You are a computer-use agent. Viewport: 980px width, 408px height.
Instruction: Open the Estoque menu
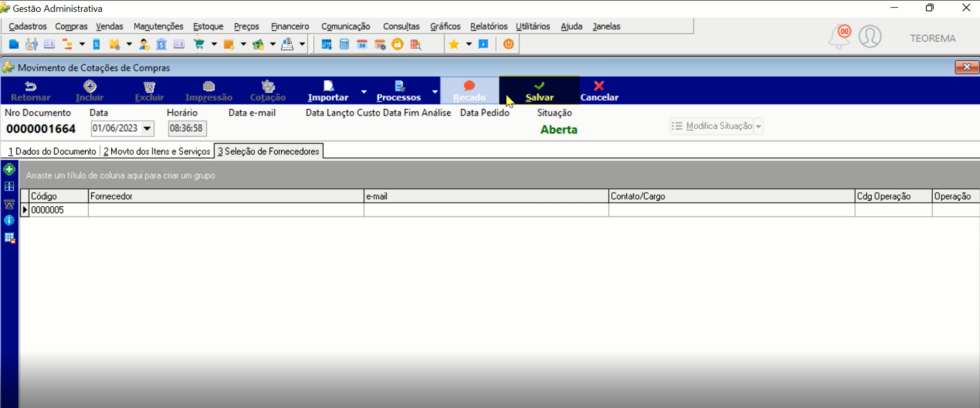(x=208, y=26)
